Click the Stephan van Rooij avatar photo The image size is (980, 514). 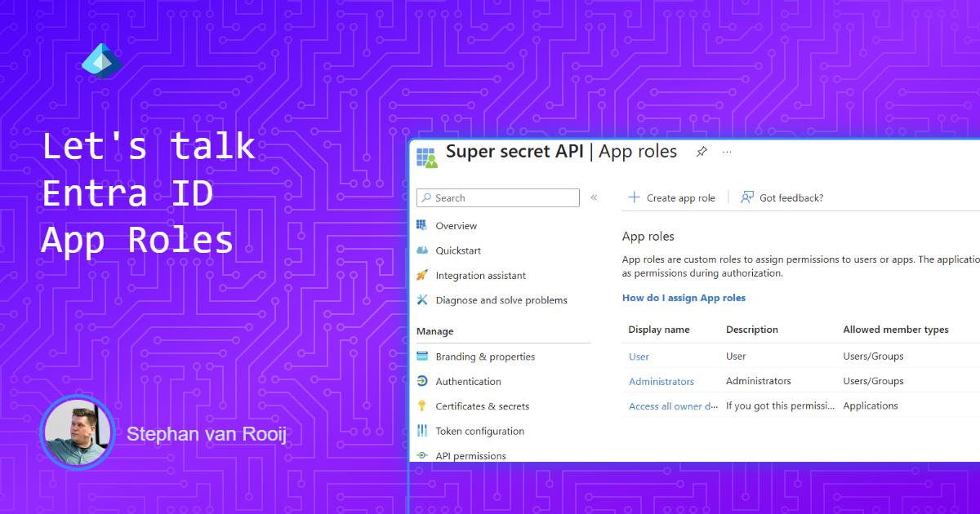77,432
